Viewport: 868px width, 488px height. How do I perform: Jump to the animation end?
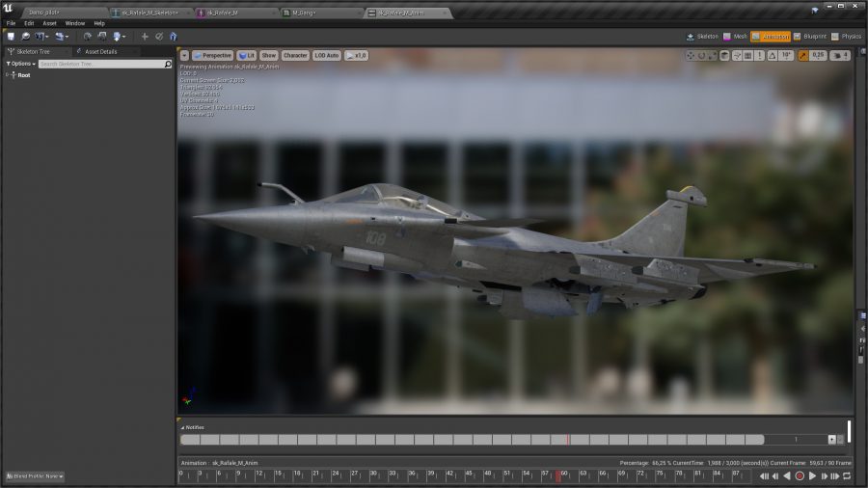click(x=835, y=475)
